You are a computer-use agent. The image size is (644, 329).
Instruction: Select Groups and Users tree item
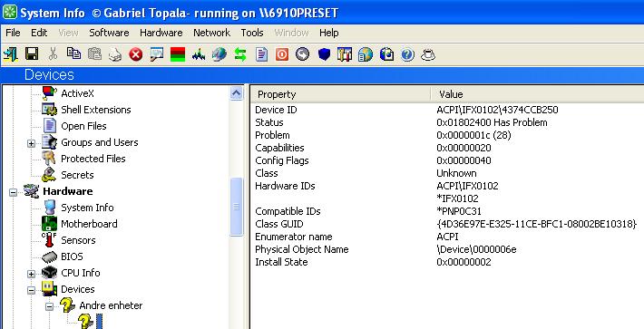pyautogui.click(x=100, y=142)
